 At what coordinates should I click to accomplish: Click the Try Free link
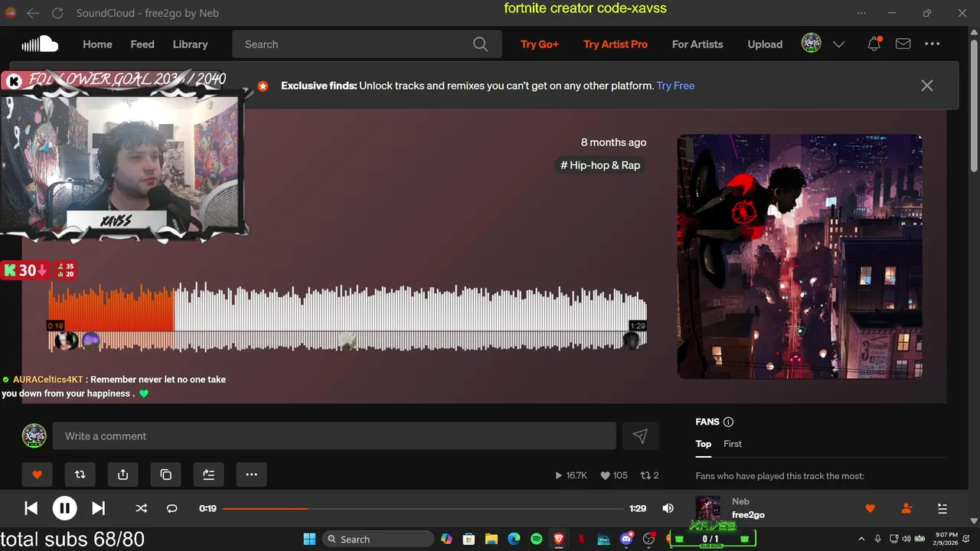pyautogui.click(x=675, y=86)
